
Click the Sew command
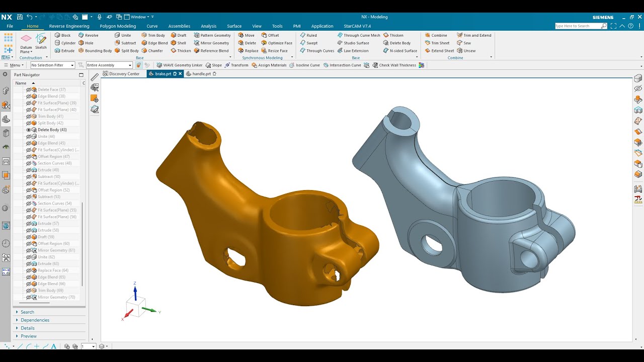point(464,43)
